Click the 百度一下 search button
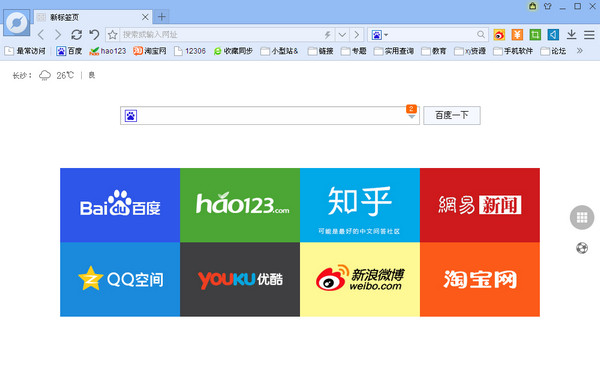Viewport: 600px width, 375px height. tap(452, 115)
